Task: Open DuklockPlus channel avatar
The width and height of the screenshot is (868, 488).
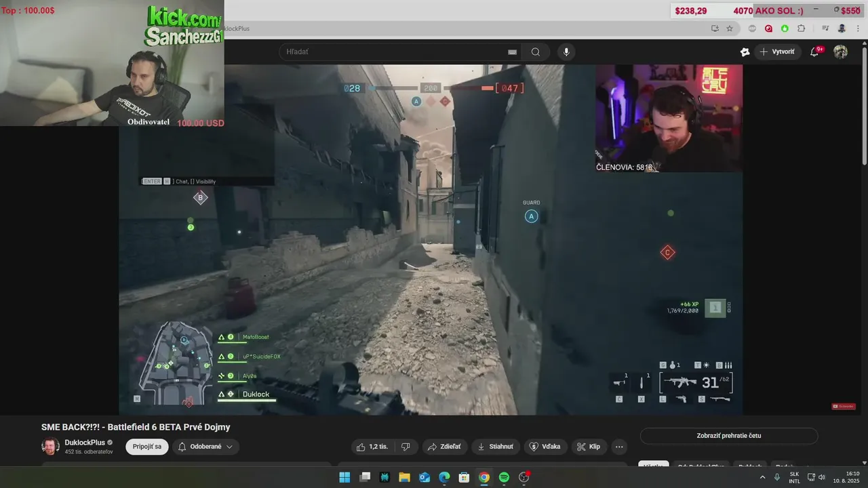Action: (x=50, y=447)
